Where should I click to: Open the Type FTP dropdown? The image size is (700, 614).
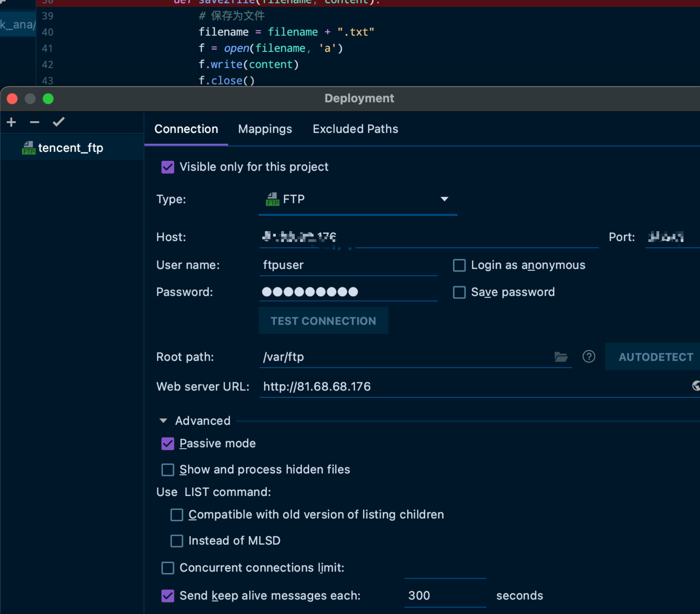(358, 199)
